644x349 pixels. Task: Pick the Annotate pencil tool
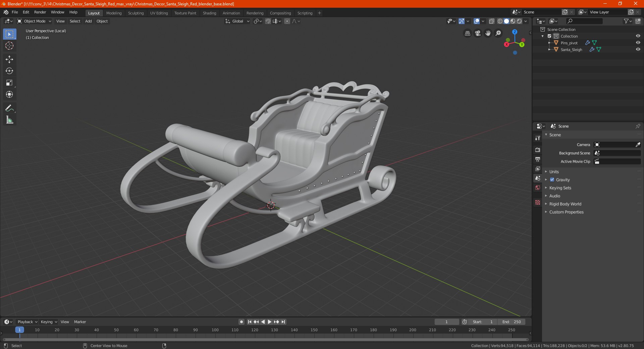click(x=9, y=108)
